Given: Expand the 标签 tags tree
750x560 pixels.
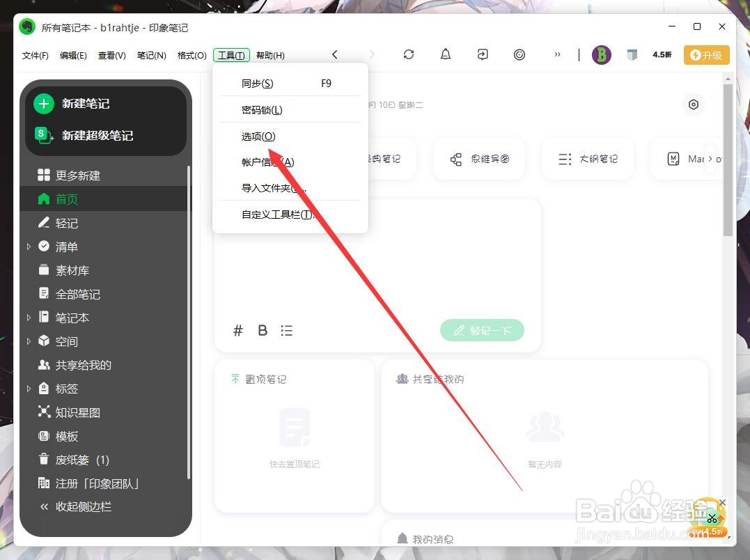Looking at the screenshot, I should 29,389.
